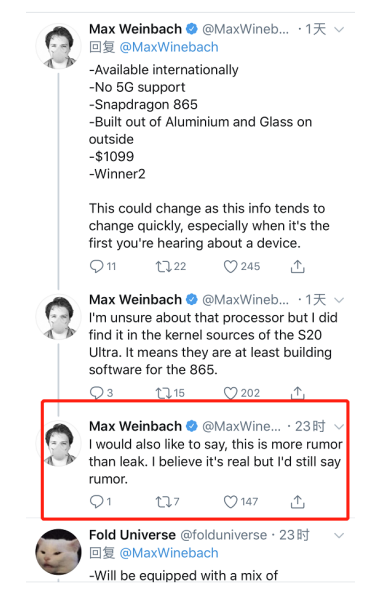The width and height of the screenshot is (385, 594).
Task: Like the rumor tweet with 147 likes
Action: [230, 502]
